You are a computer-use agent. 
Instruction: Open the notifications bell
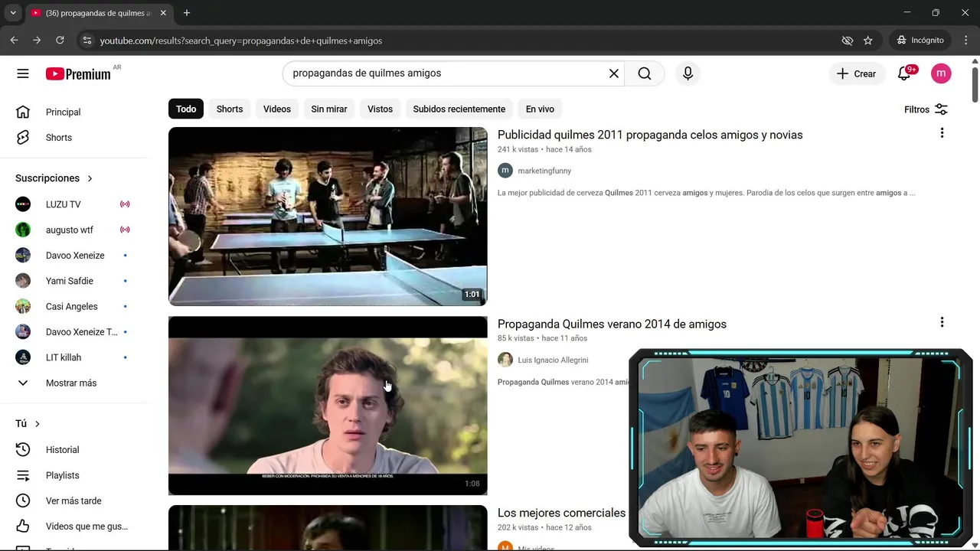(x=904, y=73)
